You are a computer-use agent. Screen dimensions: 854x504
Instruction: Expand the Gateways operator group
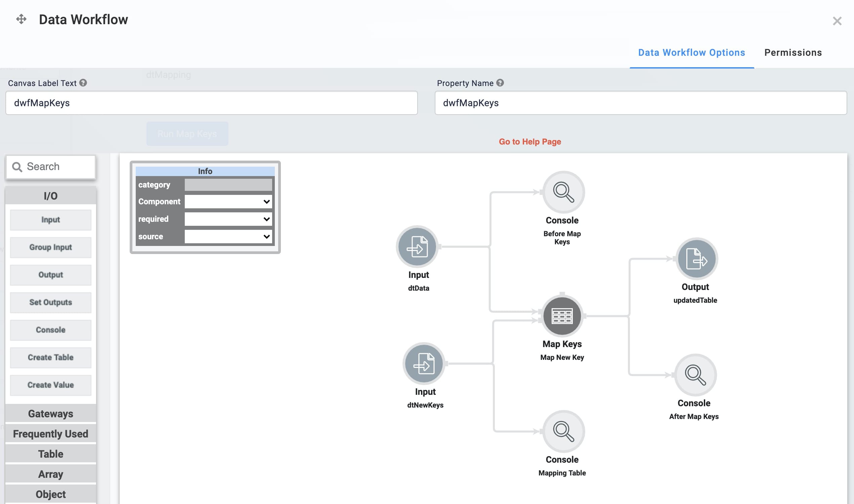pos(51,414)
